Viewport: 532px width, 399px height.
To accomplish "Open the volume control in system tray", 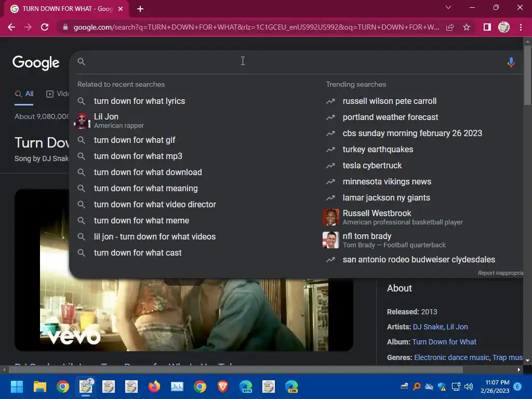I will [469, 387].
